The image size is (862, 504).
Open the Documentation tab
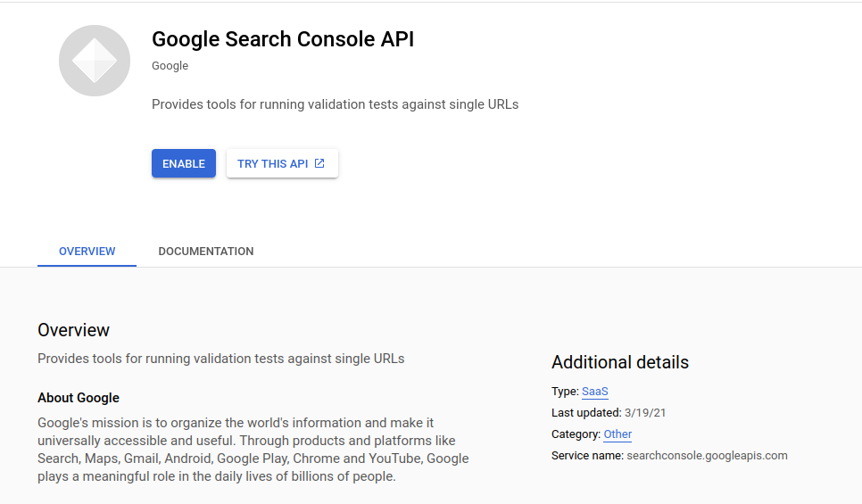pyautogui.click(x=206, y=252)
